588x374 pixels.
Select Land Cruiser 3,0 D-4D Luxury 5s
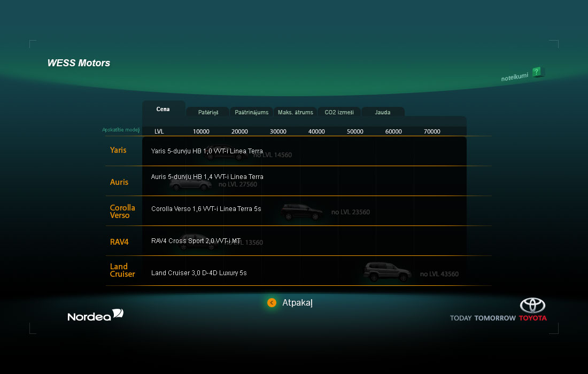pyautogui.click(x=199, y=273)
